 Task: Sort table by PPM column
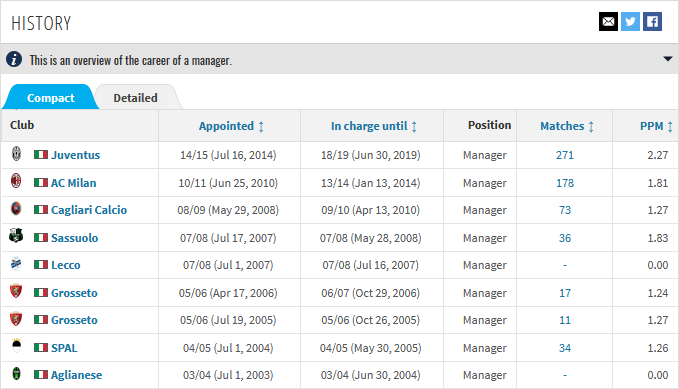(656, 126)
